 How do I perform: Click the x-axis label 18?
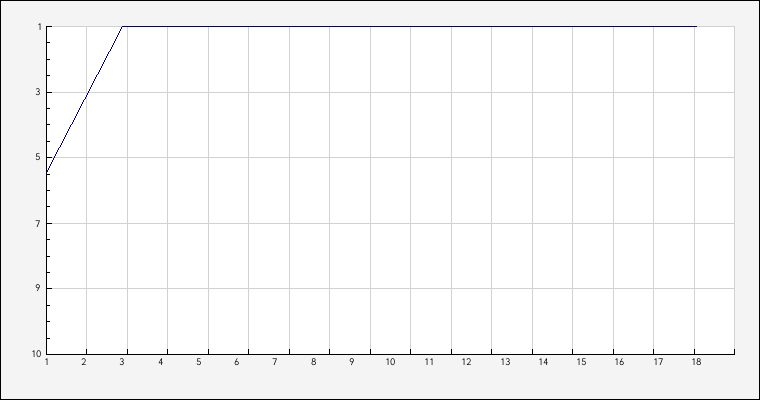[x=696, y=362]
